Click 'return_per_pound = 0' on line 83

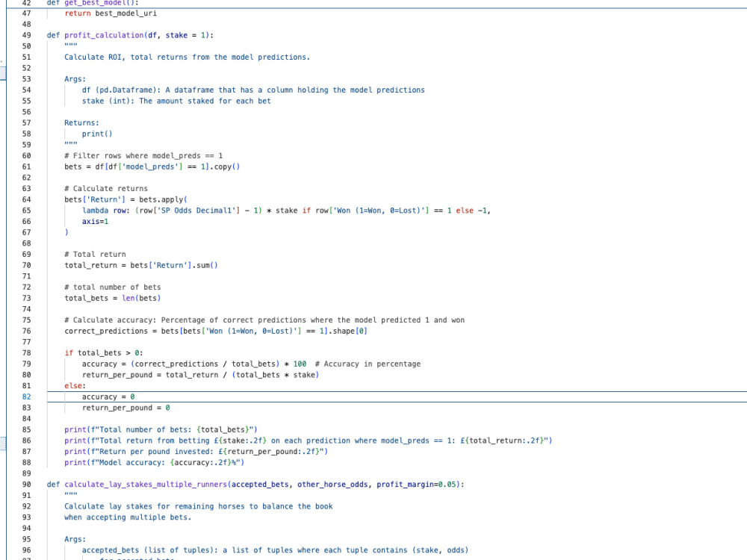[x=125, y=408]
